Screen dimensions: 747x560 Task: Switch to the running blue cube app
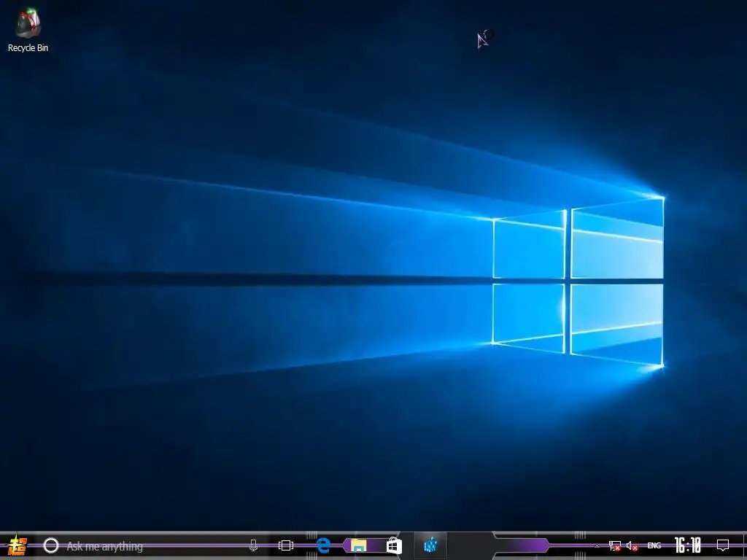point(430,545)
